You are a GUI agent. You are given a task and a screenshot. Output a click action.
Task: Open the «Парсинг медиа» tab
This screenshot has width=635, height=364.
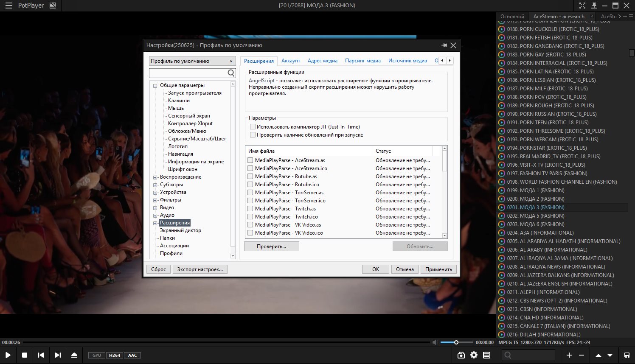click(363, 61)
